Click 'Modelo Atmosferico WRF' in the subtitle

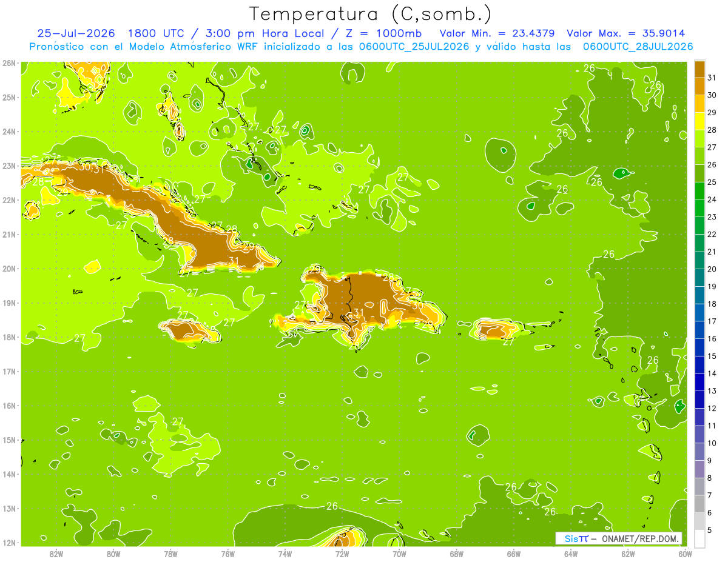193,47
